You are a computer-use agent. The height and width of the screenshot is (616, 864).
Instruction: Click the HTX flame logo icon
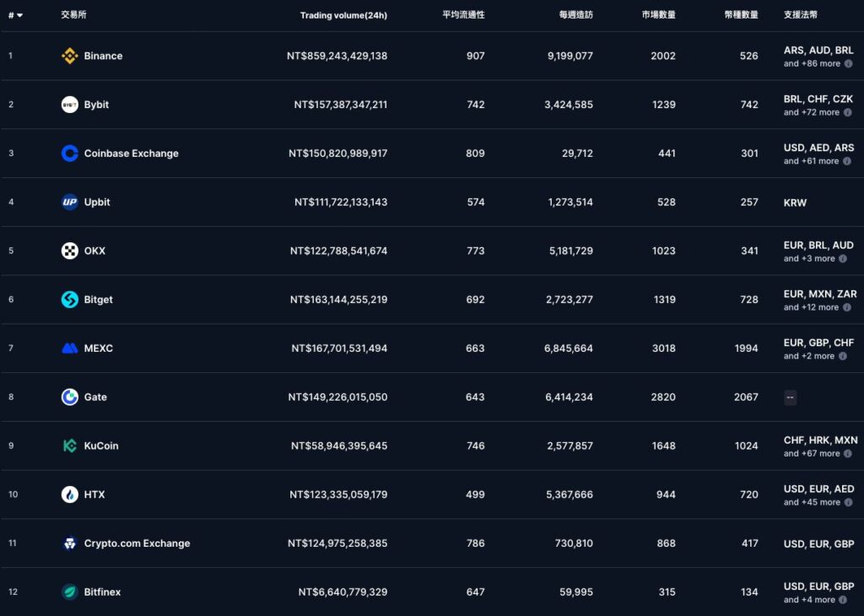coord(69,494)
